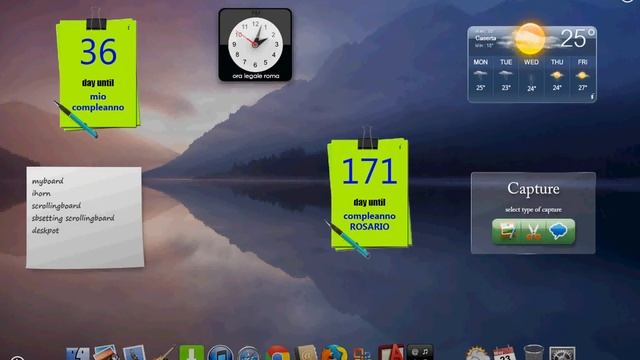Screen dimensions: 640x360
Task: Open Firefox from the dock
Action: (334, 353)
